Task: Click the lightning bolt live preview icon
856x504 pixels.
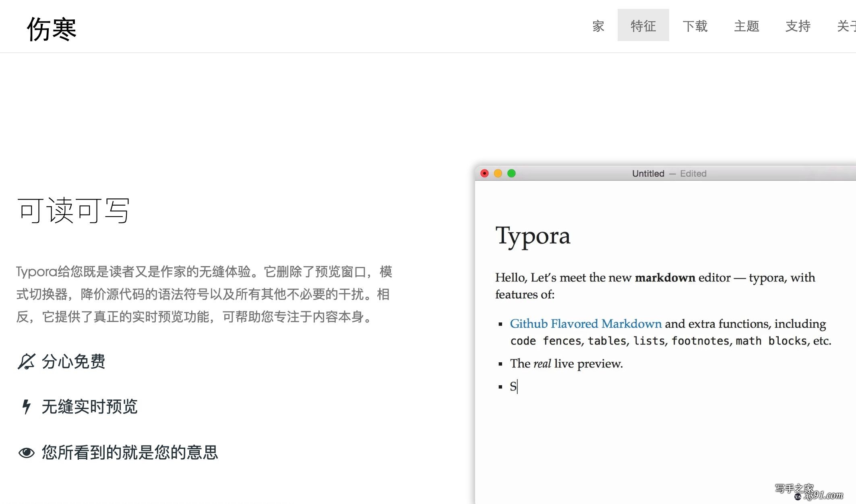Action: (27, 407)
